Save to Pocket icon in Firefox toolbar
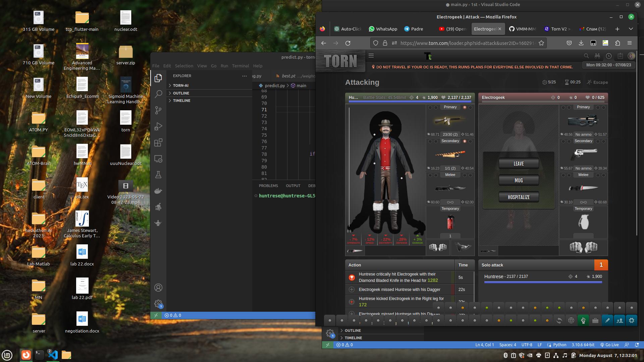This screenshot has width=644, height=362. coord(569,43)
